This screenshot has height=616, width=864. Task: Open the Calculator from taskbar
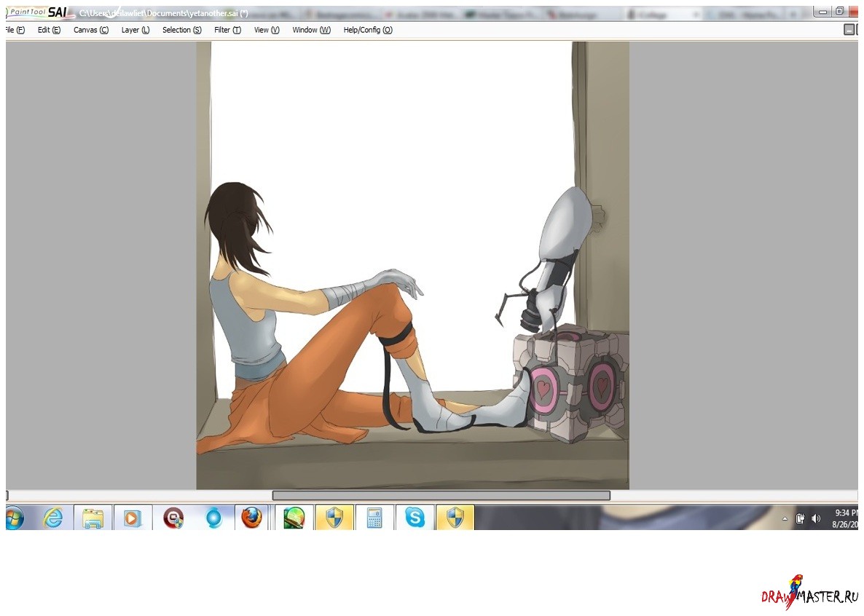[x=374, y=518]
